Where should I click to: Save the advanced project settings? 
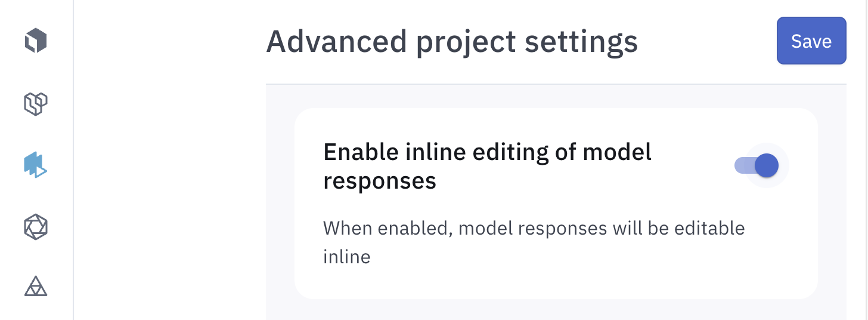click(x=811, y=41)
